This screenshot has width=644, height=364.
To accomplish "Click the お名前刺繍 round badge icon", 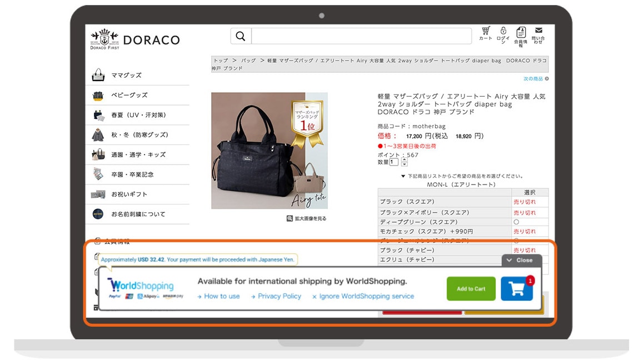I will click(x=98, y=214).
